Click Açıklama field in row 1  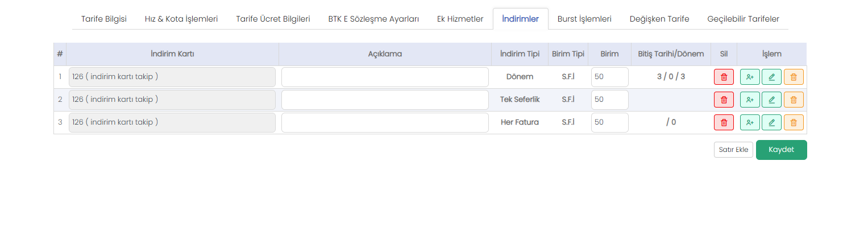[x=385, y=77]
